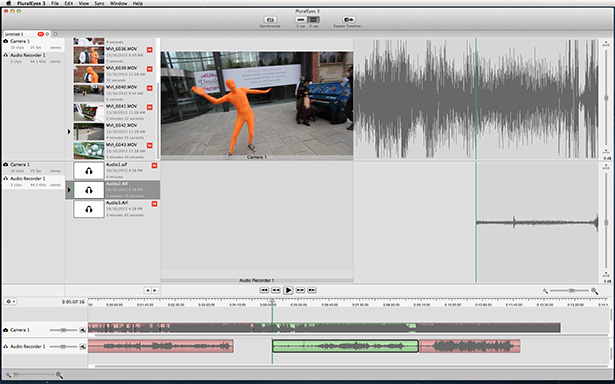
Task: Click the red flag on MVI_6043.MOV
Action: 149,146
